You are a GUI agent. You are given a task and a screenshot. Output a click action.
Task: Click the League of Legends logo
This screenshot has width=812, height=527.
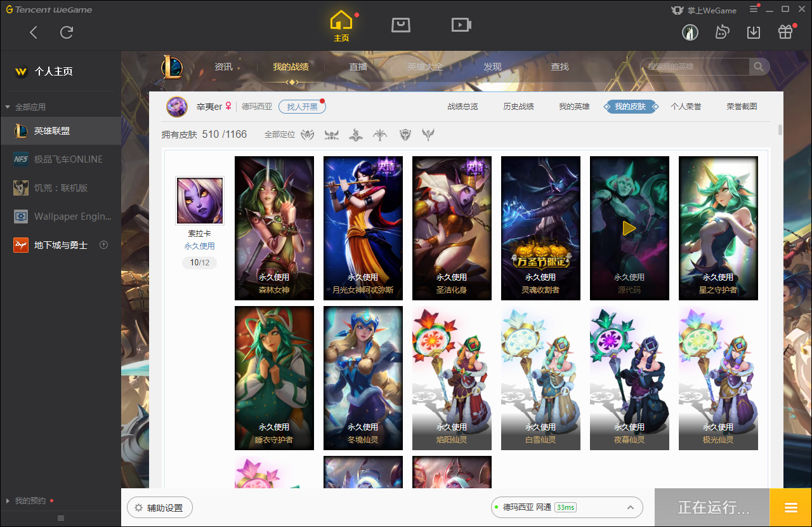[x=172, y=67]
